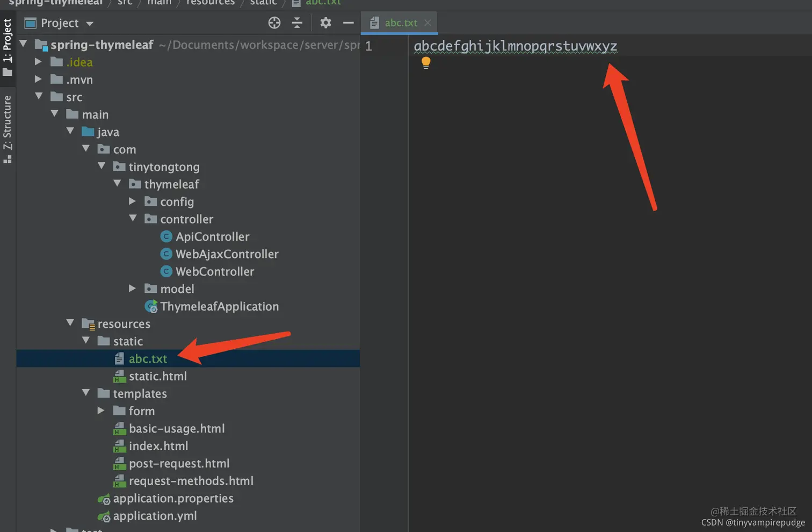
Task: Click the WebAjaxController class icon
Action: click(166, 254)
